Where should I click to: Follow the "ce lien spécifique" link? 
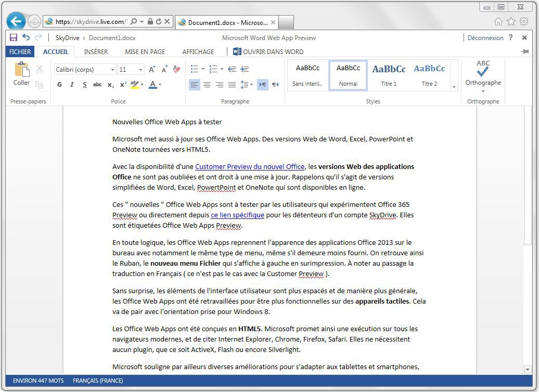point(238,215)
